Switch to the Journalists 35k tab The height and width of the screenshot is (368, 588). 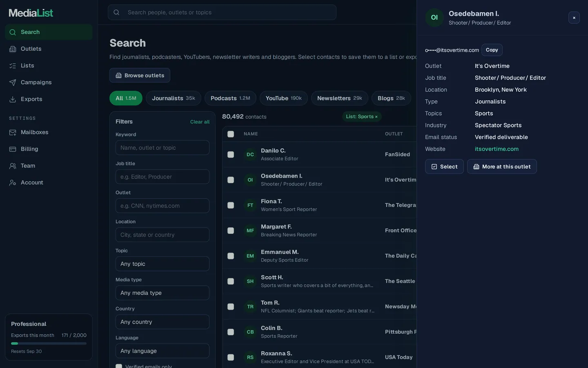pyautogui.click(x=174, y=98)
